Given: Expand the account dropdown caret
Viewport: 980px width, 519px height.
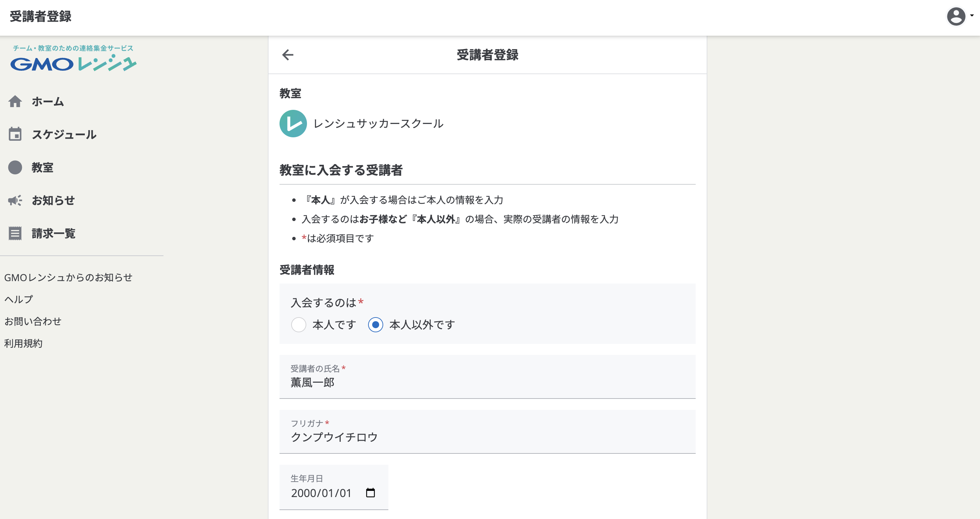Looking at the screenshot, I should point(972,16).
